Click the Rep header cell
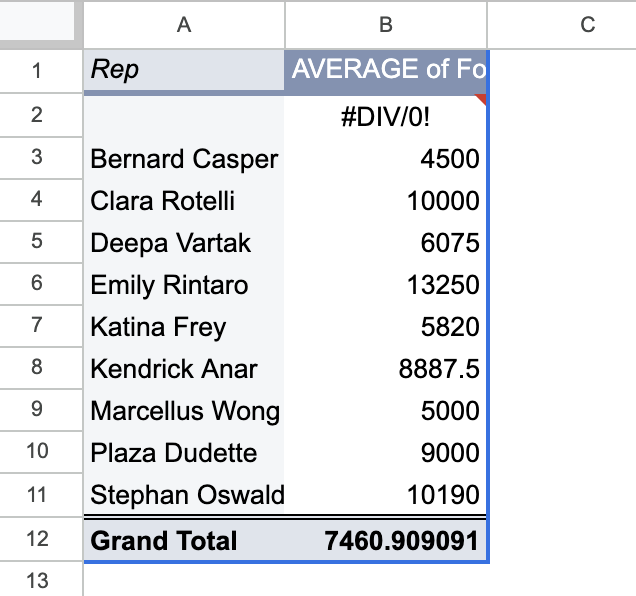 184,71
